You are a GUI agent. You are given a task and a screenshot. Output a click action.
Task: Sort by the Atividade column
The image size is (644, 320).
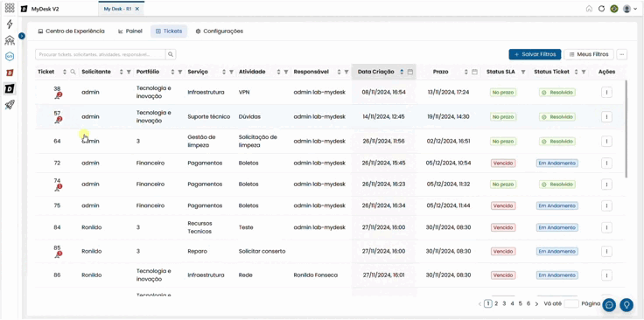click(278, 72)
